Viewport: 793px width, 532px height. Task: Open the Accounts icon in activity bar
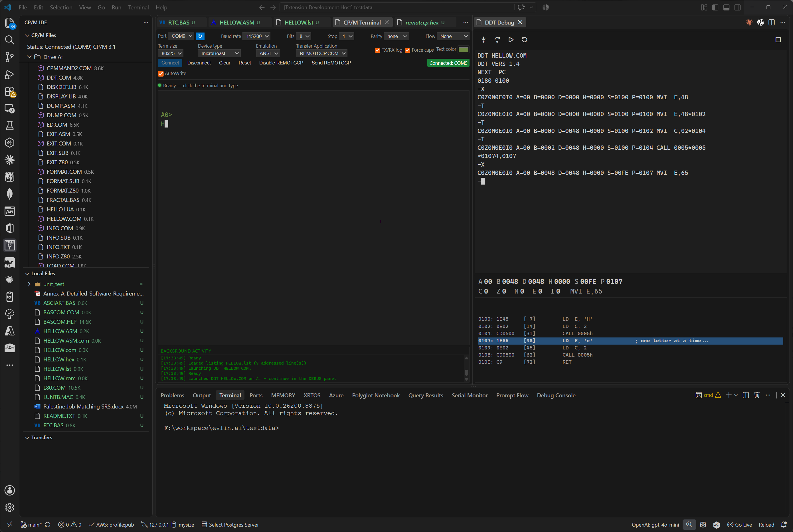pos(9,490)
